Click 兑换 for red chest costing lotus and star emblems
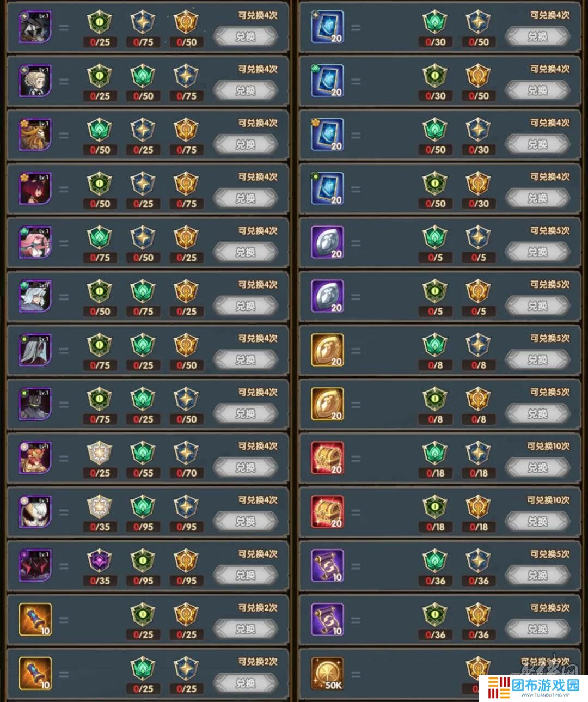The image size is (588, 702). (x=538, y=468)
